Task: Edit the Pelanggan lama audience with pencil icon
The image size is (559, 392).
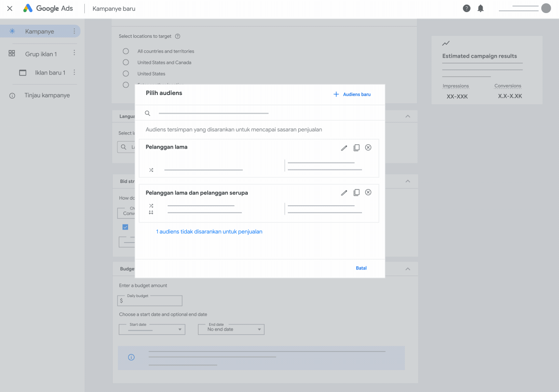Action: 344,148
